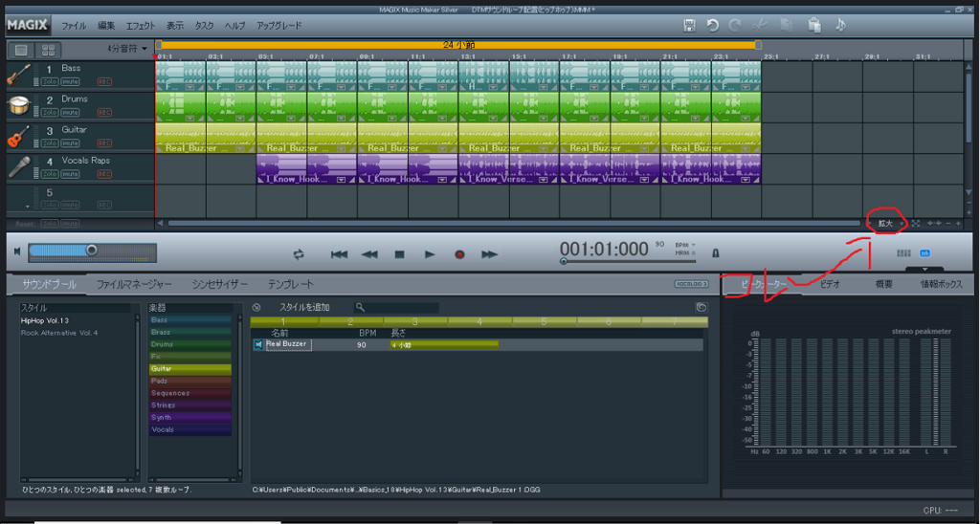The width and height of the screenshot is (980, 524).
Task: Click the volume speaker icon in transport
Action: click(17, 251)
